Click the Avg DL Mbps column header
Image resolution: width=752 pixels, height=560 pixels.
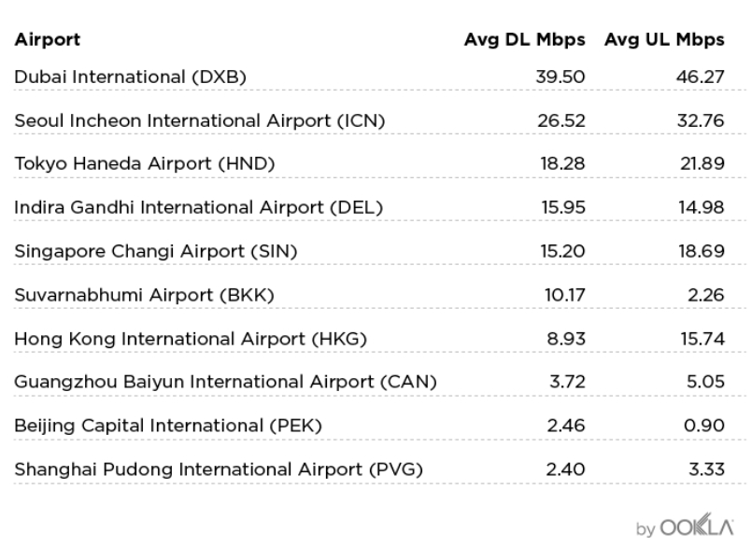click(x=524, y=39)
